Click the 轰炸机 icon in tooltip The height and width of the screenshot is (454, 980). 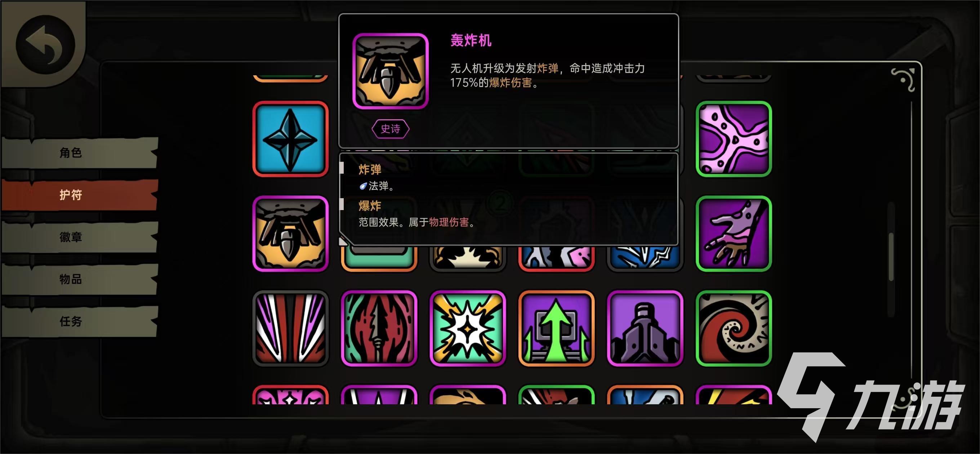click(390, 71)
